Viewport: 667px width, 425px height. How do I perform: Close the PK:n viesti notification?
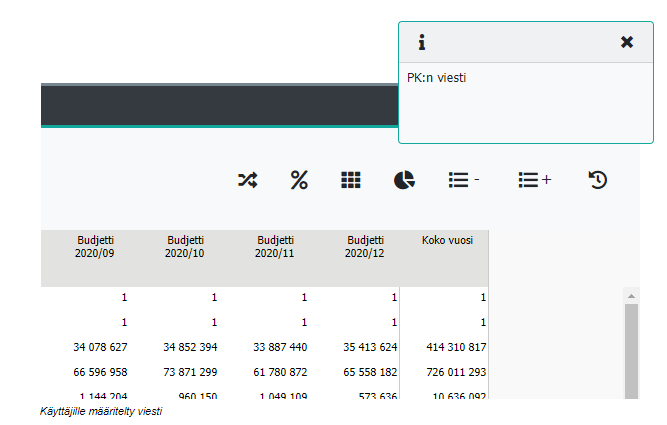627,42
